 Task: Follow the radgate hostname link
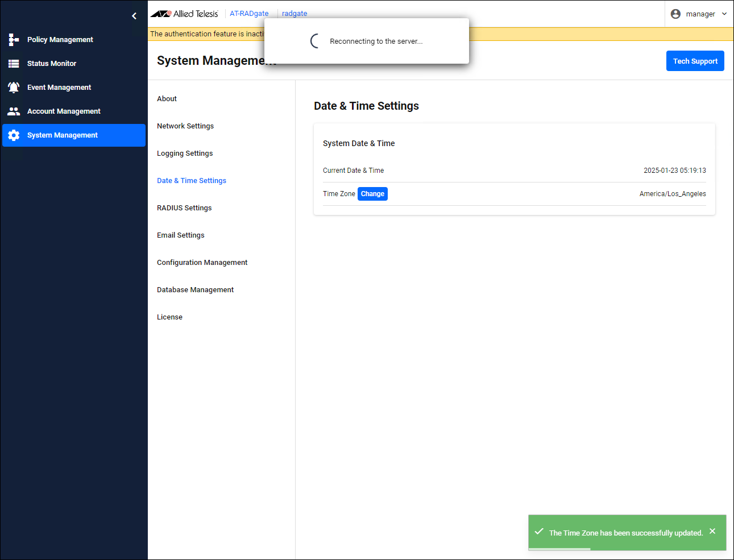click(295, 14)
